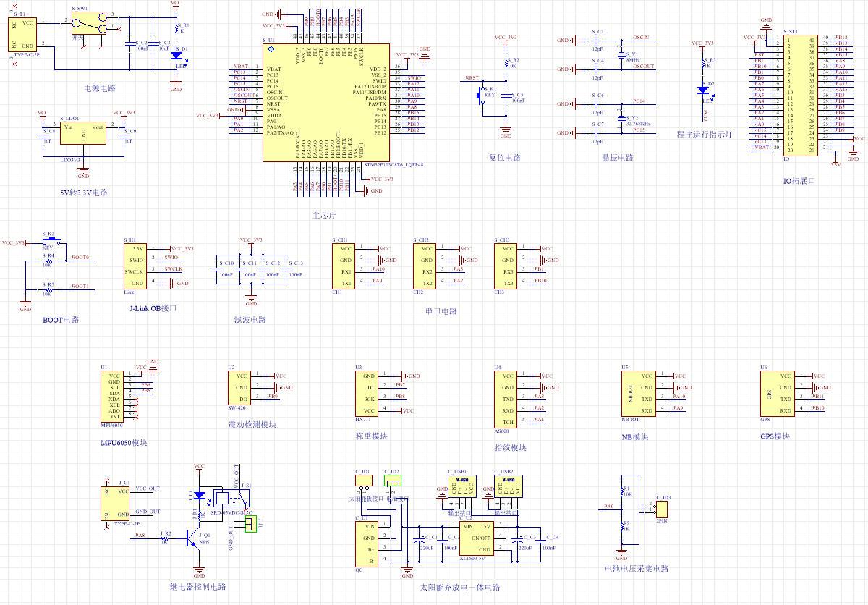
Task: Click the J_R2 base resistor
Action: pyautogui.click(x=164, y=538)
